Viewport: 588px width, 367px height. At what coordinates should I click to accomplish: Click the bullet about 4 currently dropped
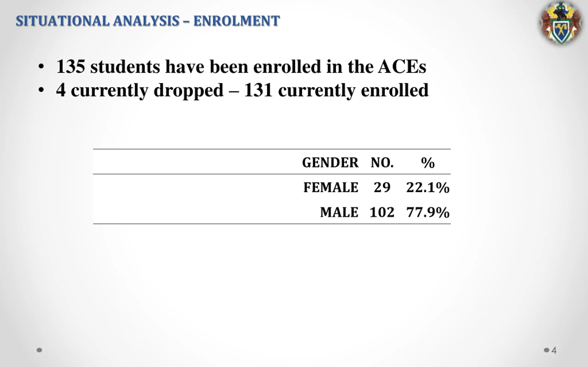click(x=242, y=90)
